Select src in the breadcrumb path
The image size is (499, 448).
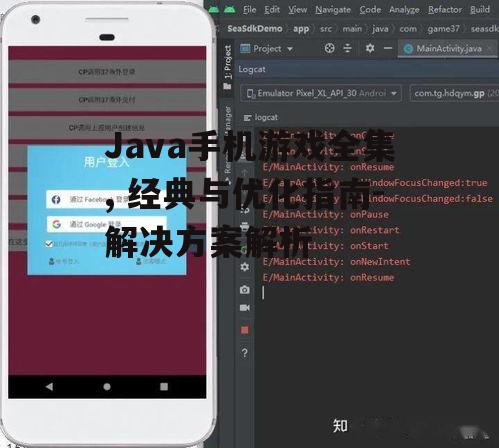tap(326, 29)
